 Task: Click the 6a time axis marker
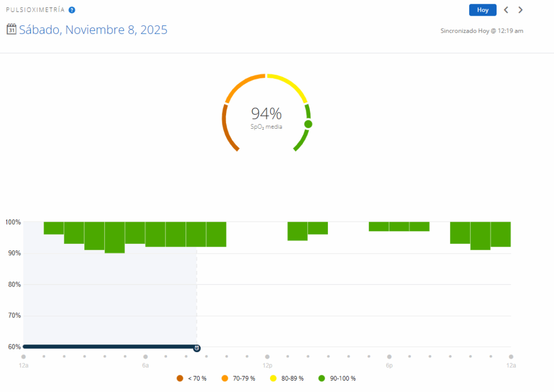pos(146,357)
